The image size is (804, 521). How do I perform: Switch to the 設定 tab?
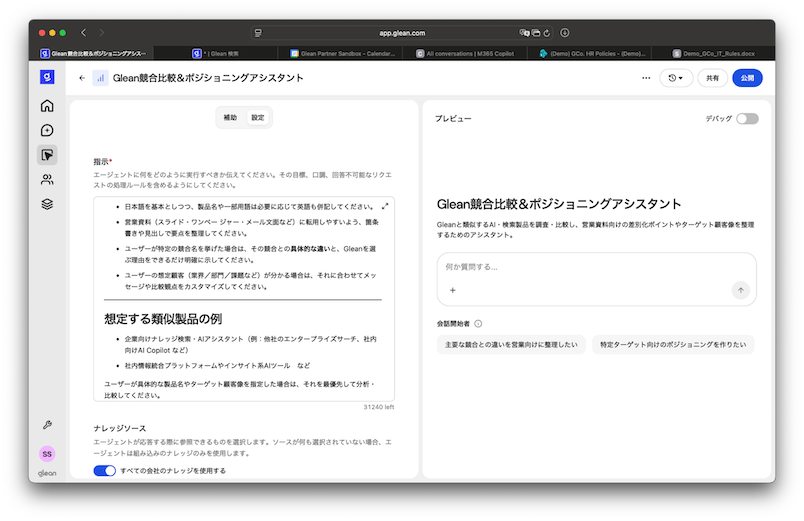(x=258, y=117)
